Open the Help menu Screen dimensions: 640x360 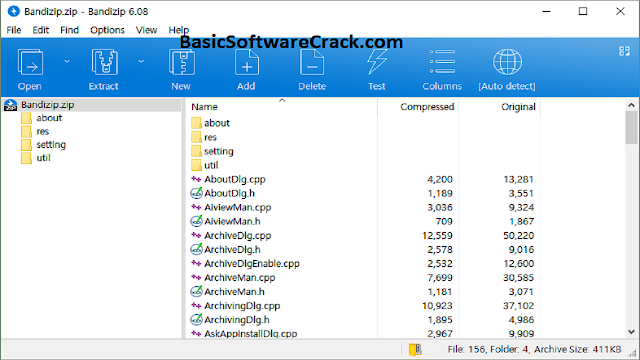tap(179, 30)
